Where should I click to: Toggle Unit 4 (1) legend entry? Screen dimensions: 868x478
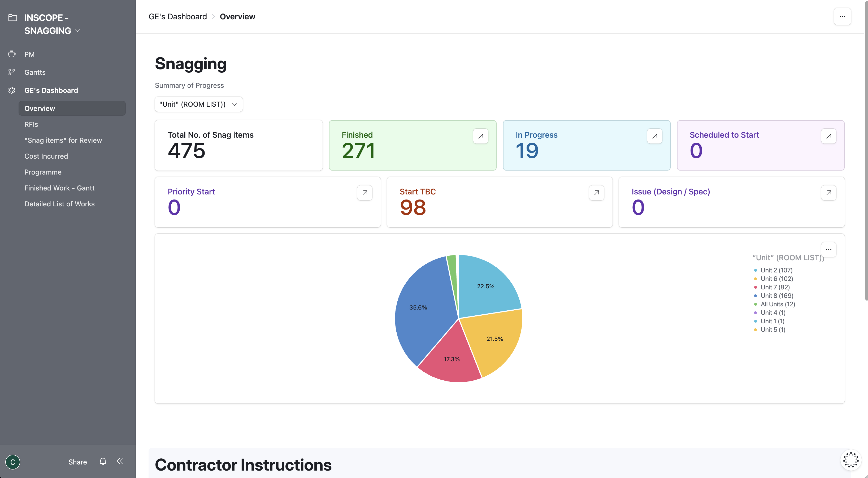click(x=770, y=312)
